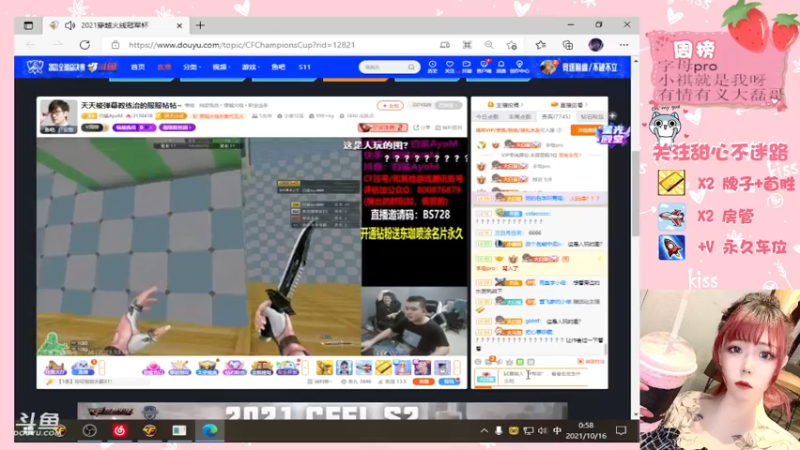Open the 客户端 client download icon
The width and height of the screenshot is (800, 450).
click(484, 67)
